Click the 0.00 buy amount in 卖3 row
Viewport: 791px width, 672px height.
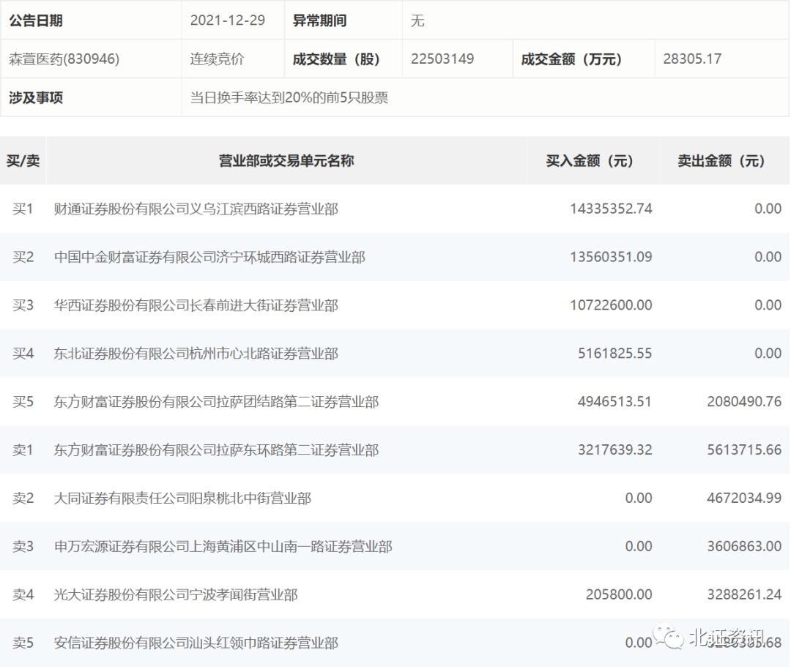point(639,547)
